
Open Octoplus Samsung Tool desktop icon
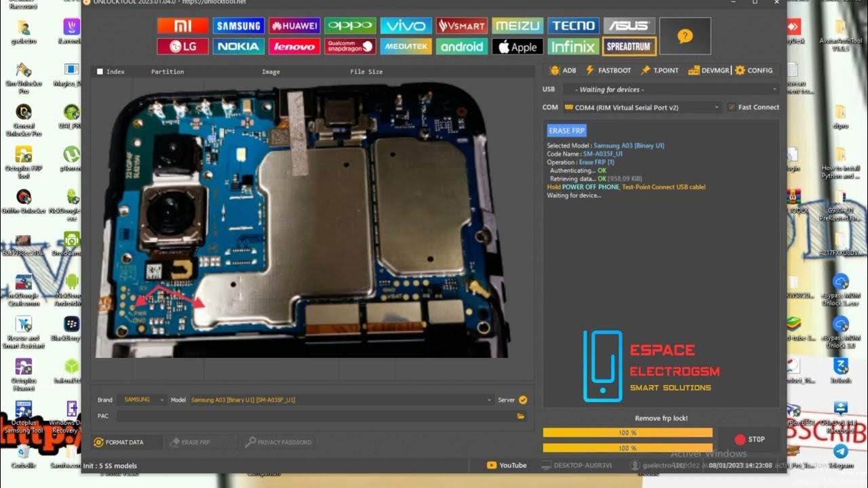tap(24, 417)
